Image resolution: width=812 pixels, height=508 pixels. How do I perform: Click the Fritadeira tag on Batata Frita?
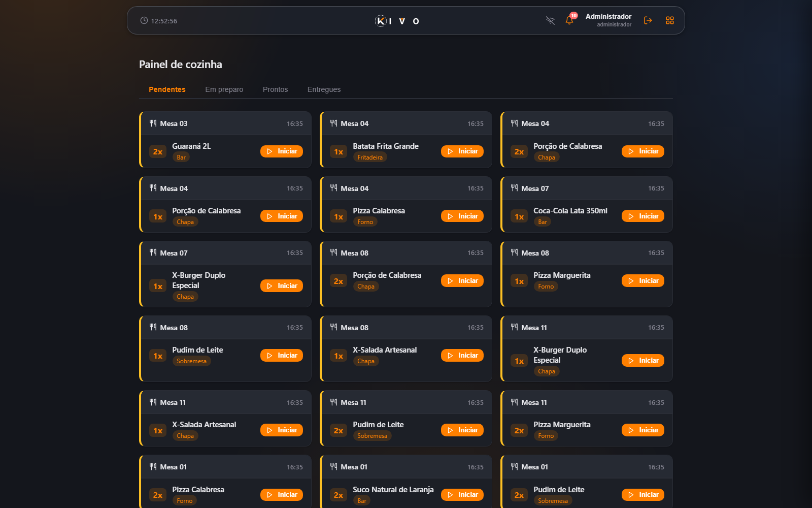(370, 157)
